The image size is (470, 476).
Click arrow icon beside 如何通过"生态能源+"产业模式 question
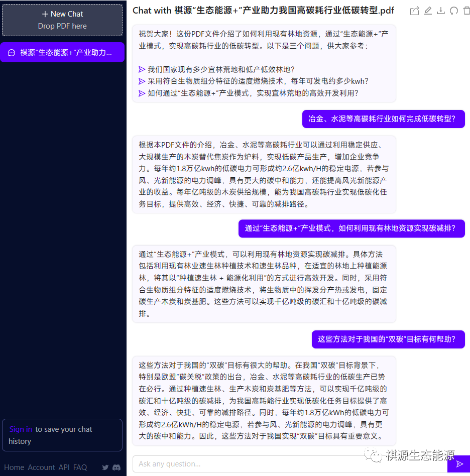click(142, 93)
